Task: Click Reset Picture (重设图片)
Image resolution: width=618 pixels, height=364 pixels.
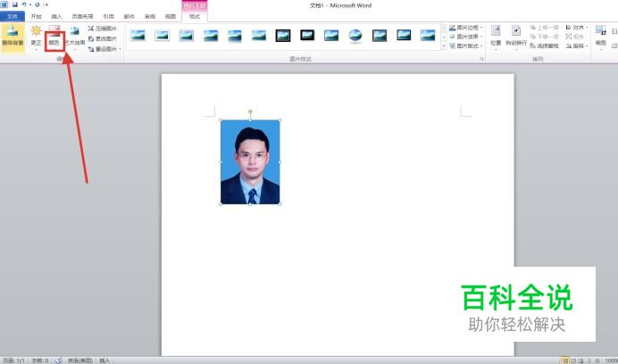Action: tap(102, 49)
